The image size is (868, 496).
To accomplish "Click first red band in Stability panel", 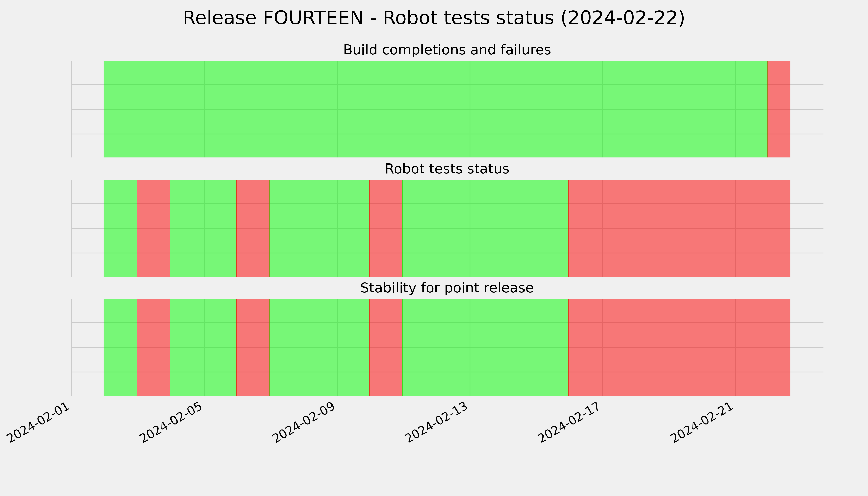I will coord(153,347).
